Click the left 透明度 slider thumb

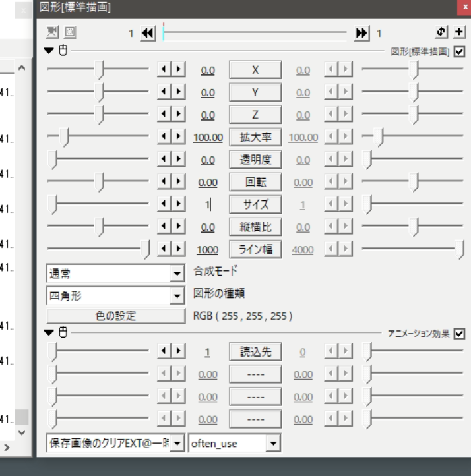point(53,160)
